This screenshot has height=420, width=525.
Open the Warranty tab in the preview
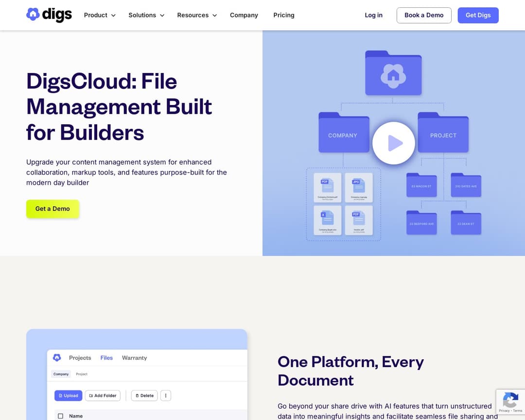pos(134,358)
